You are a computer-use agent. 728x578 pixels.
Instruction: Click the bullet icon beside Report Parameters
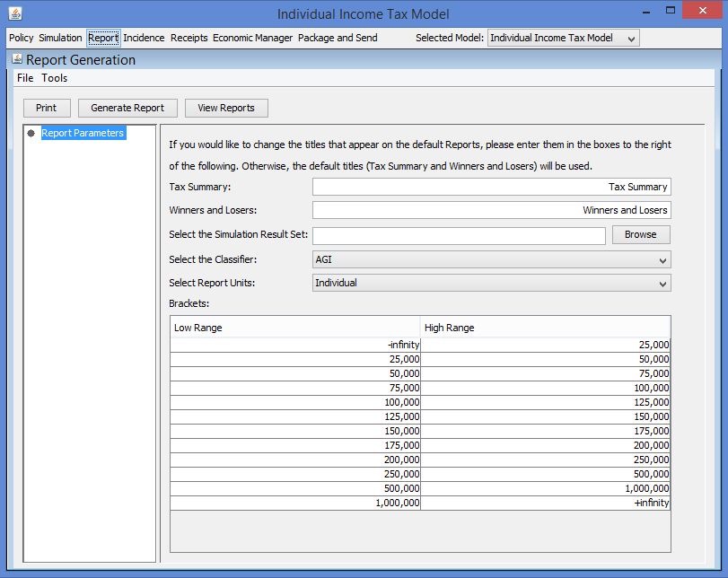tap(31, 133)
